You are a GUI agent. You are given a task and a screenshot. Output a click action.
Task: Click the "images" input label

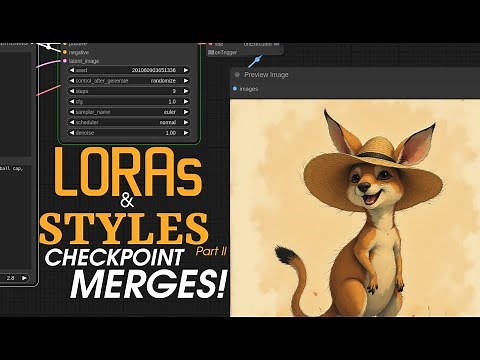click(x=249, y=89)
